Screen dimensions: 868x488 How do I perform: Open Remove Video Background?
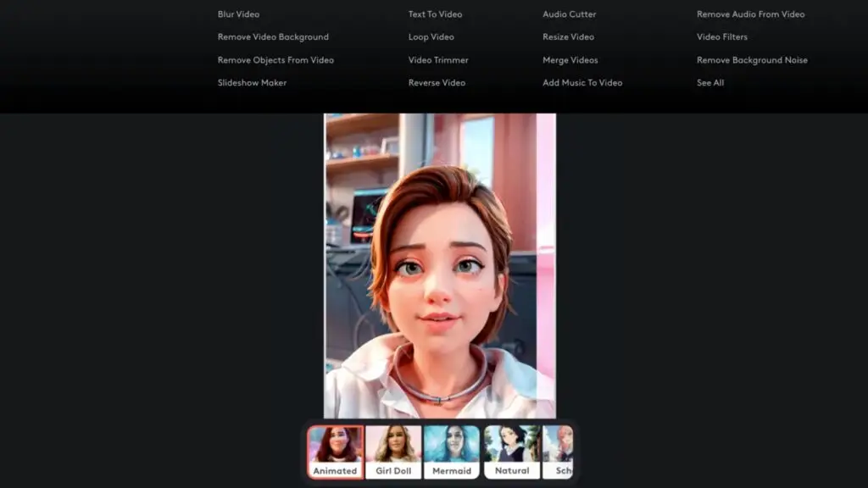click(x=274, y=36)
